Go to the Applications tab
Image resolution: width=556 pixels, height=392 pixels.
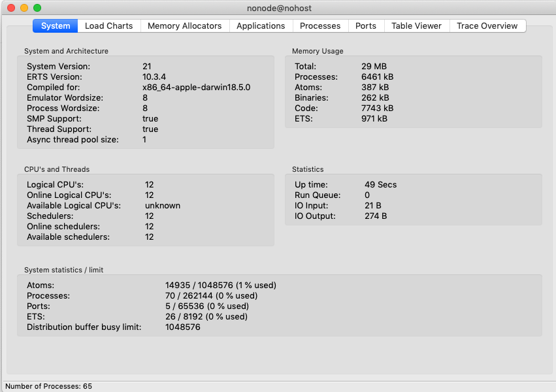[x=261, y=26]
